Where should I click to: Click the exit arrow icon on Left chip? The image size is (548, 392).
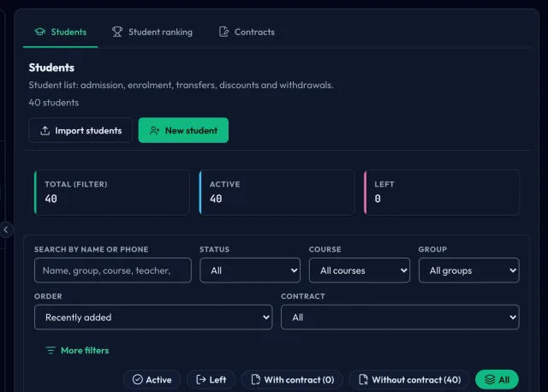(x=201, y=380)
